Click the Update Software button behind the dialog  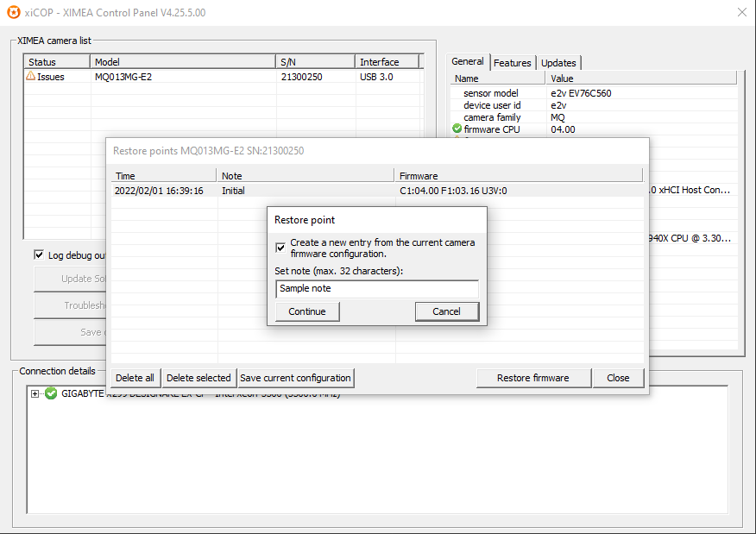click(70, 279)
